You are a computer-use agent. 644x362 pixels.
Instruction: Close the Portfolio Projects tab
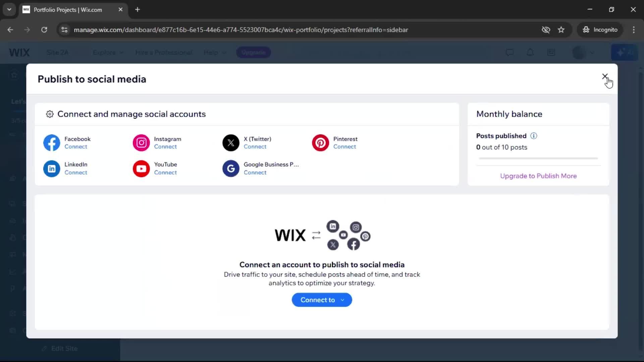tap(120, 10)
